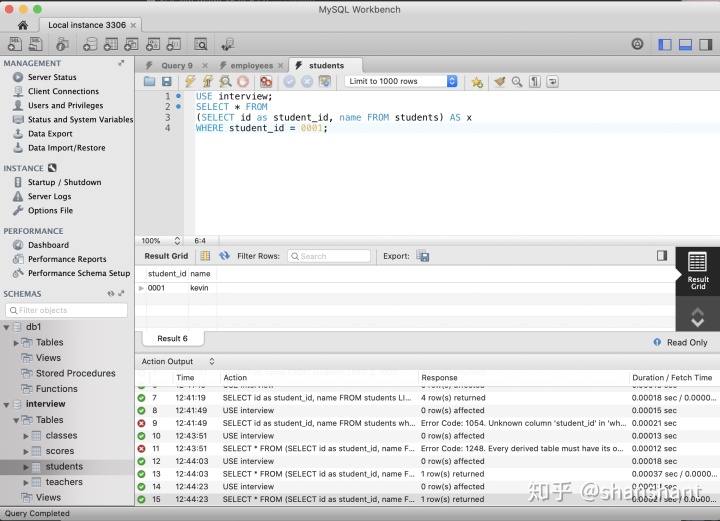This screenshot has width=720, height=521.
Task: Expand Tables under db1 schema
Action: (16, 343)
